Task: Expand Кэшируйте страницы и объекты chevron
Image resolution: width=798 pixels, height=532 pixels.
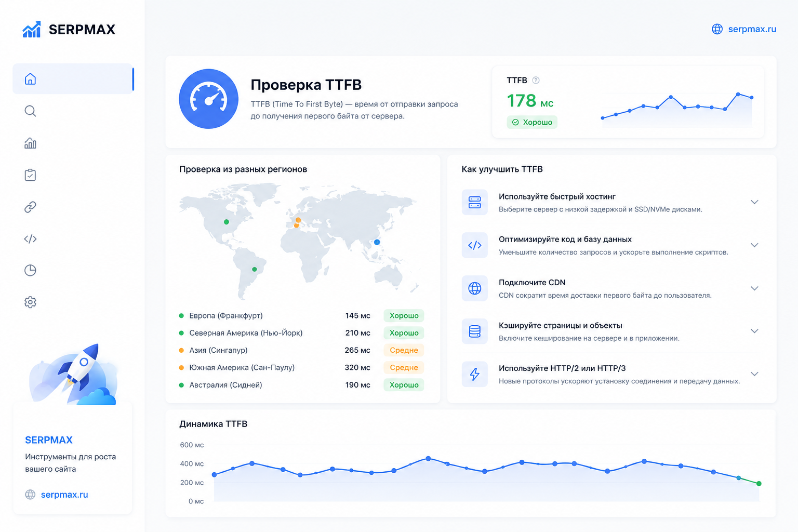Action: tap(754, 331)
